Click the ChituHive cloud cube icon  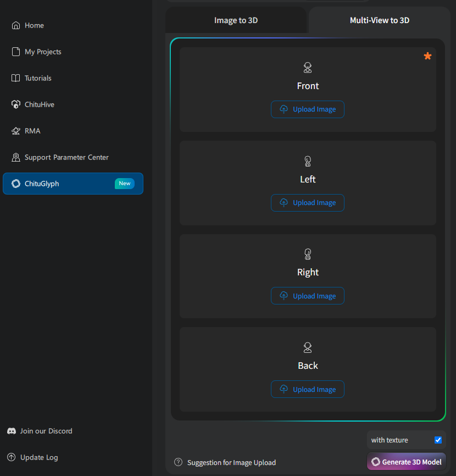pyautogui.click(x=16, y=104)
